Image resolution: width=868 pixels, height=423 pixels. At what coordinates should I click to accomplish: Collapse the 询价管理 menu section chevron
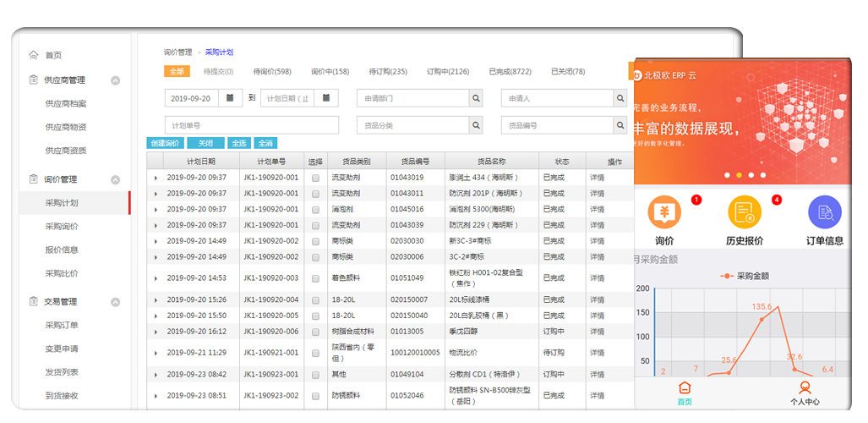(x=115, y=179)
